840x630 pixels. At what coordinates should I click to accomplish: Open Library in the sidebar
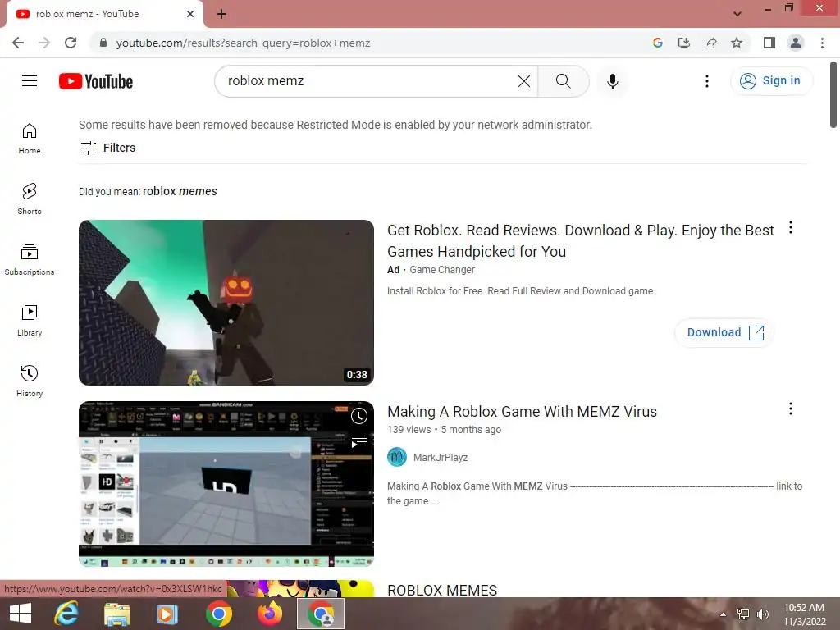click(x=30, y=321)
